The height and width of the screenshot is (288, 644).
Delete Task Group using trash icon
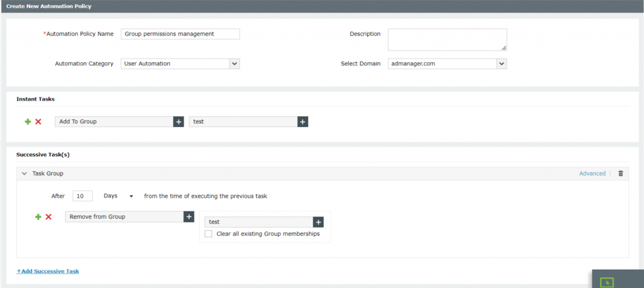click(x=621, y=174)
